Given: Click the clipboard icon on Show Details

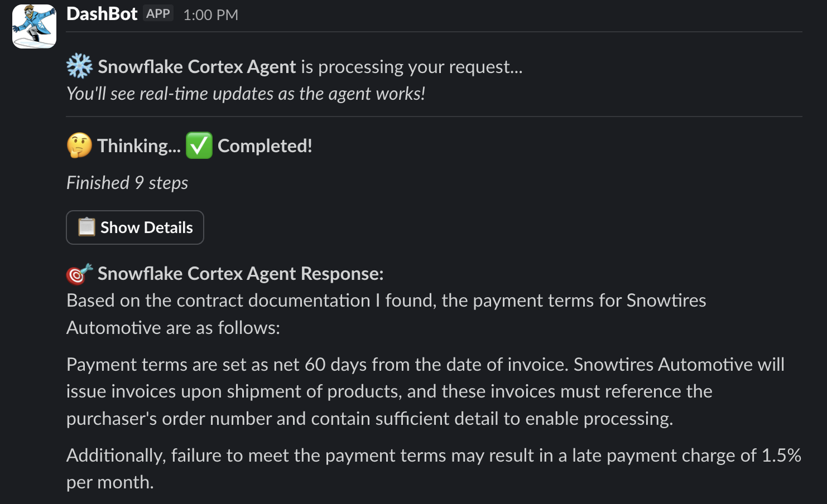Looking at the screenshot, I should point(86,227).
